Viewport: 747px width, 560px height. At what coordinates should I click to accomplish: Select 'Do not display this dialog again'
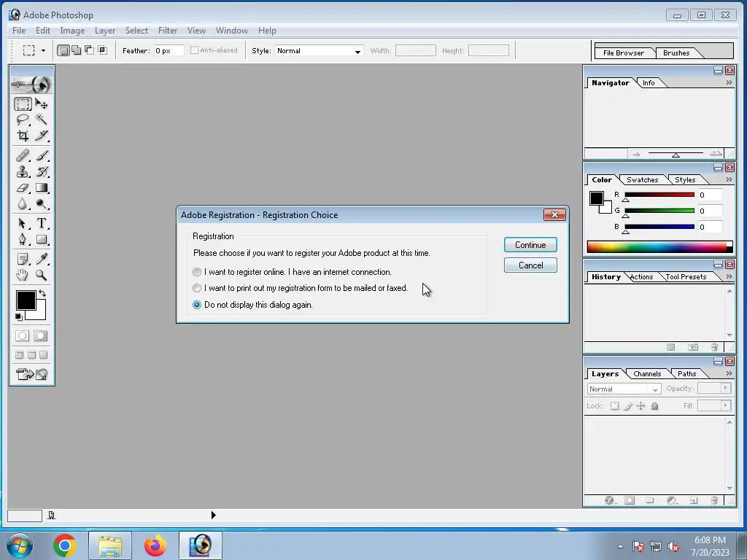[197, 305]
